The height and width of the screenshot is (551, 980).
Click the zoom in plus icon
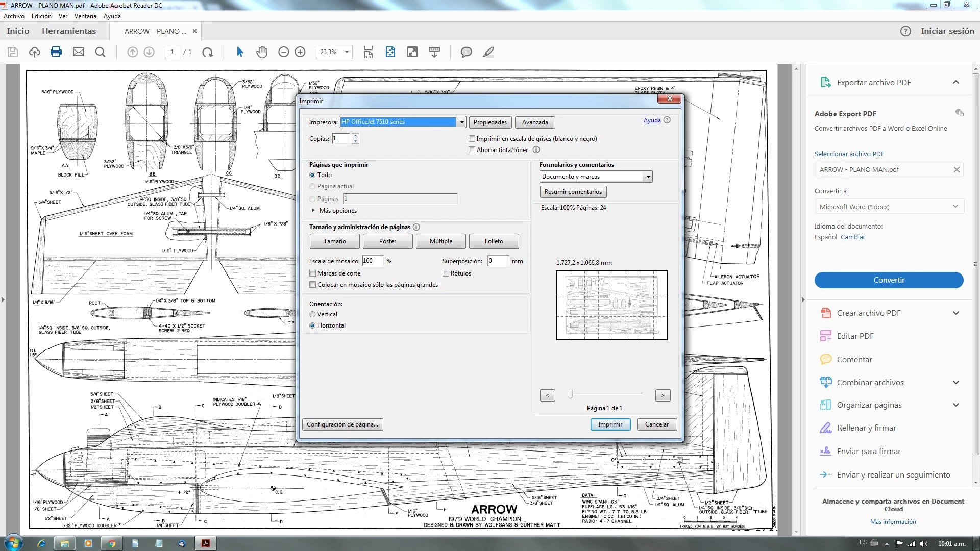[300, 52]
